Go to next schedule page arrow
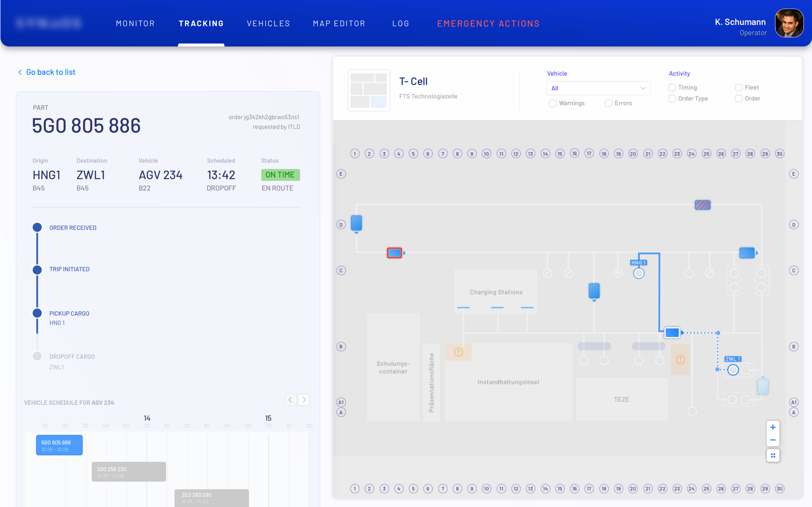 coord(304,400)
